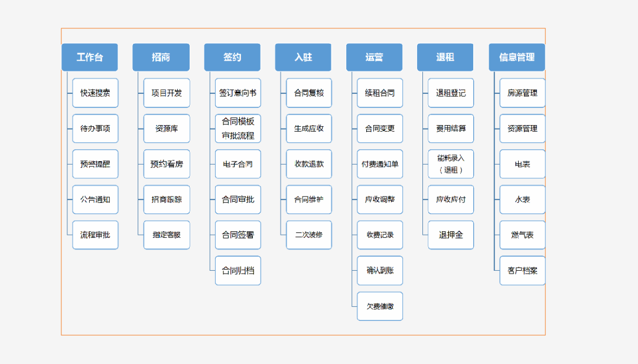
Task: Click the 欠费催缴 box
Action: (380, 306)
